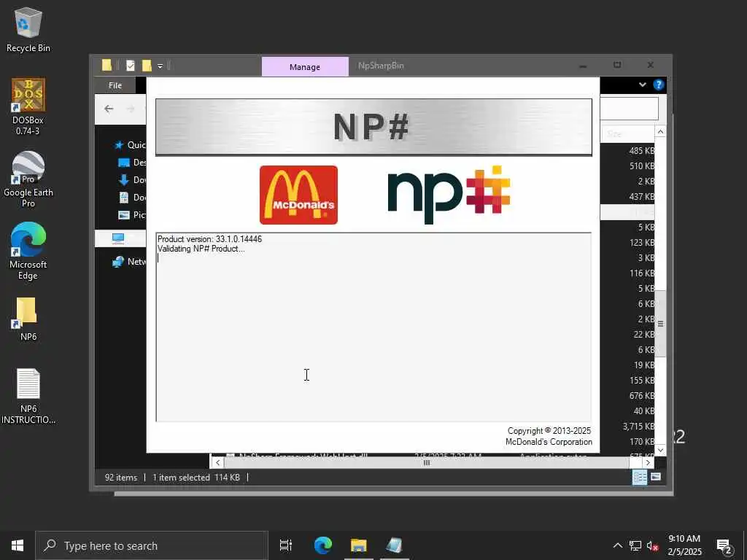This screenshot has width=747, height=560.
Task: Click the taskbar search box
Action: (x=152, y=545)
